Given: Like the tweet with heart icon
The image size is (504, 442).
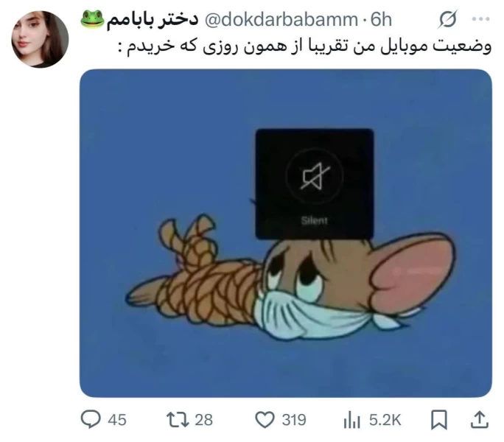Looking at the screenshot, I should [x=265, y=420].
